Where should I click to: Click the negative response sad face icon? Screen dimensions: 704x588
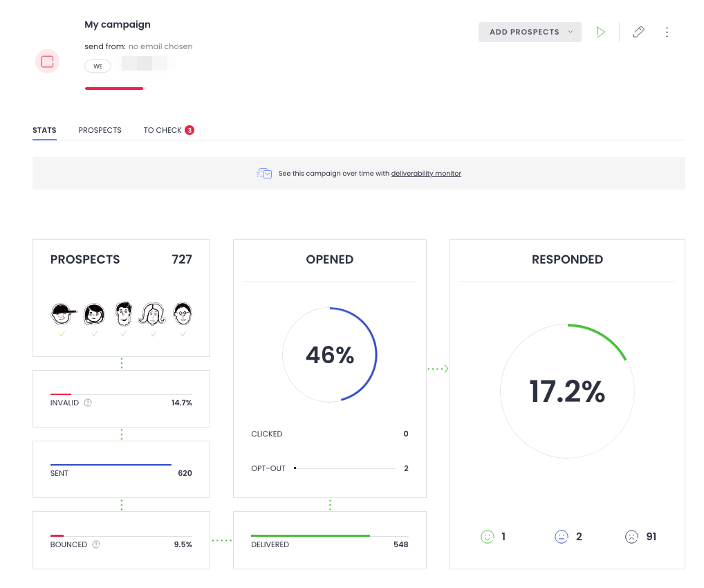[x=631, y=536]
